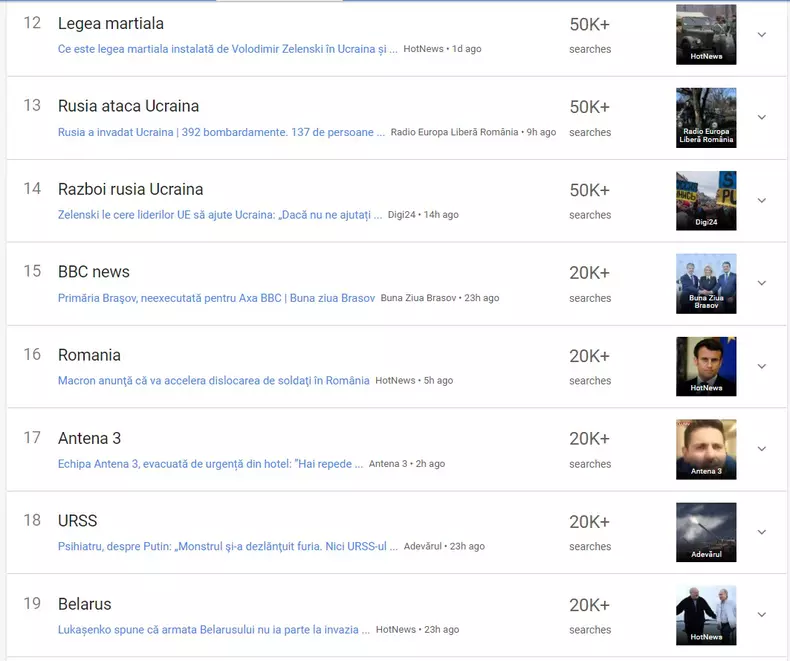This screenshot has height=661, width=790.
Task: Select the BBC news search term
Action: click(x=94, y=272)
